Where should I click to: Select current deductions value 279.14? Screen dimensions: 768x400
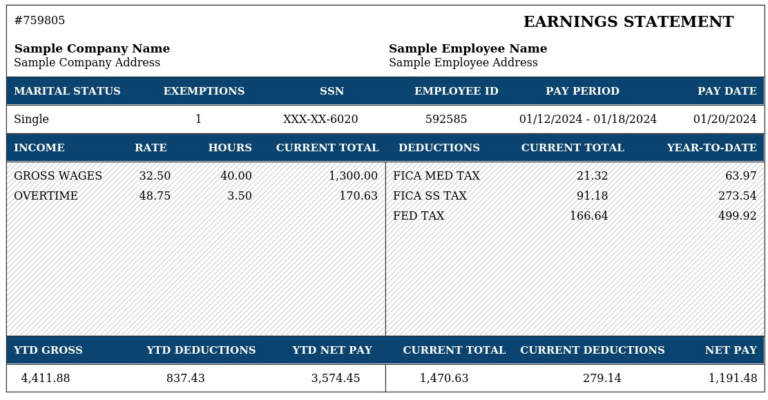pyautogui.click(x=602, y=378)
